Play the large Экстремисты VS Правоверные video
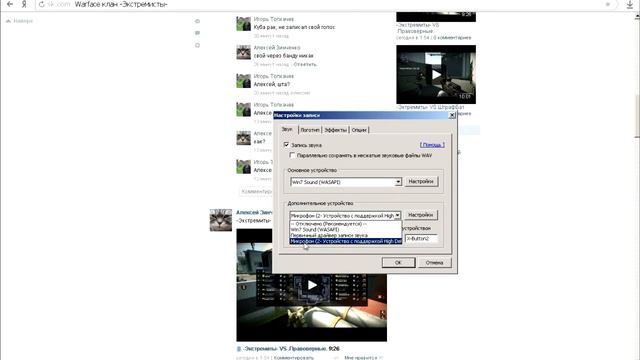 point(312,285)
